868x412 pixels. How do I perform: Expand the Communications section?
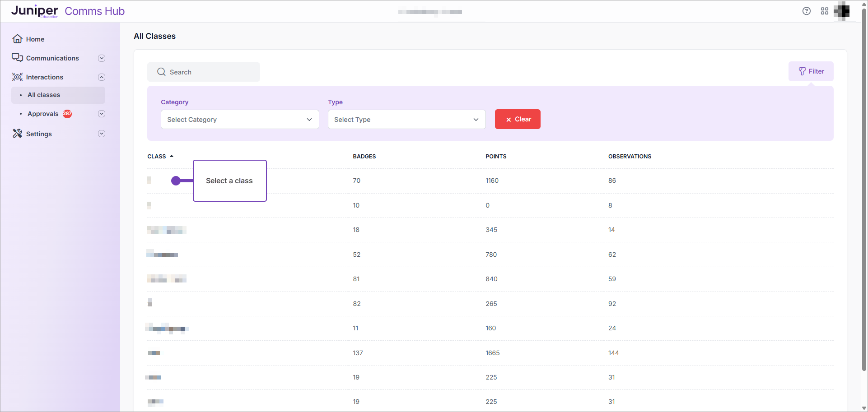pos(102,58)
